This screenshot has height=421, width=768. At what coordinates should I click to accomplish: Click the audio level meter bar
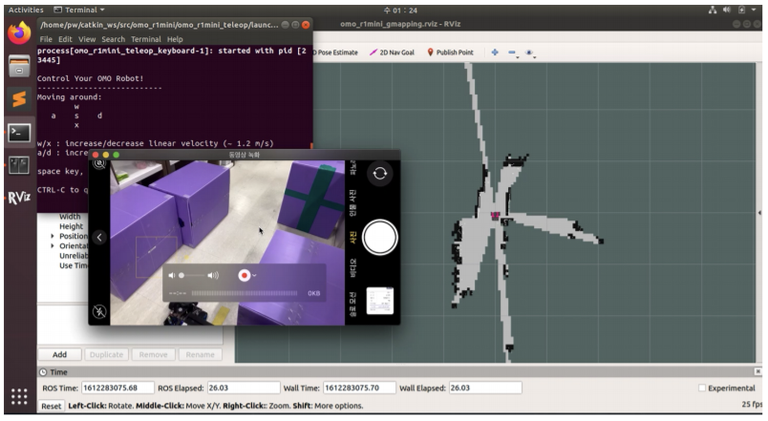pos(244,293)
